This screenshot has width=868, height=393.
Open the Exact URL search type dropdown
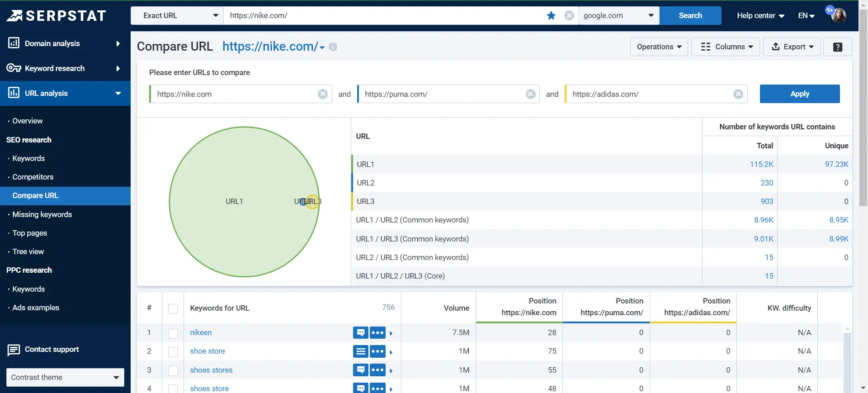177,16
